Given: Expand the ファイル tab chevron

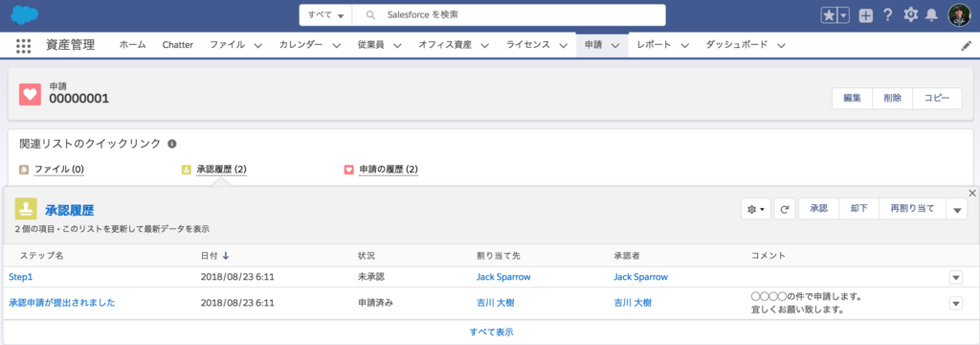Looking at the screenshot, I should [257, 46].
